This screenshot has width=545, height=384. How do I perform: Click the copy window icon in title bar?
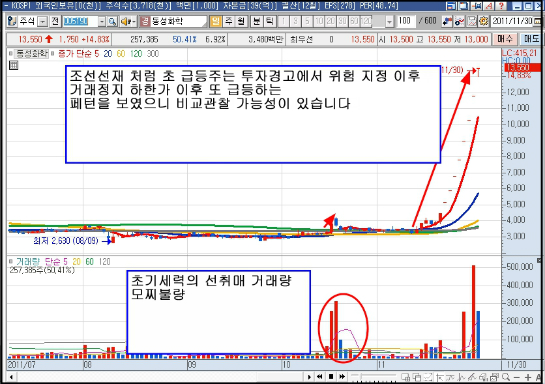(x=464, y=6)
